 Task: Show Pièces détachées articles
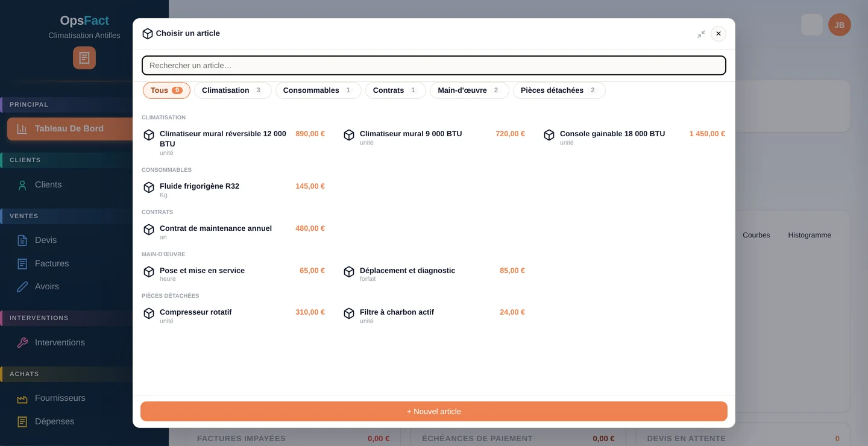(559, 90)
